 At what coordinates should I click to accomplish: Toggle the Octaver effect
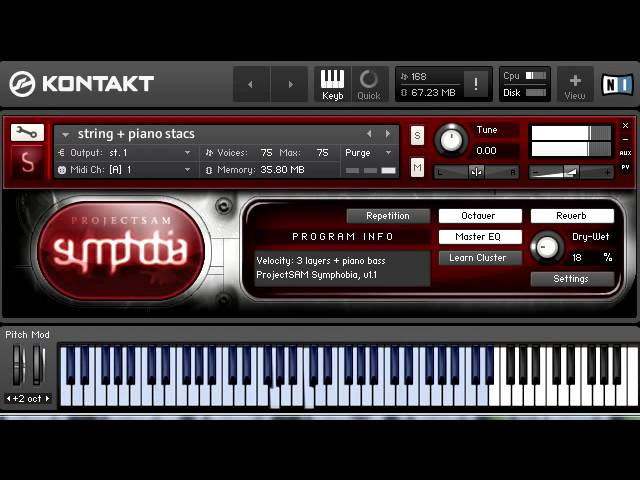480,216
